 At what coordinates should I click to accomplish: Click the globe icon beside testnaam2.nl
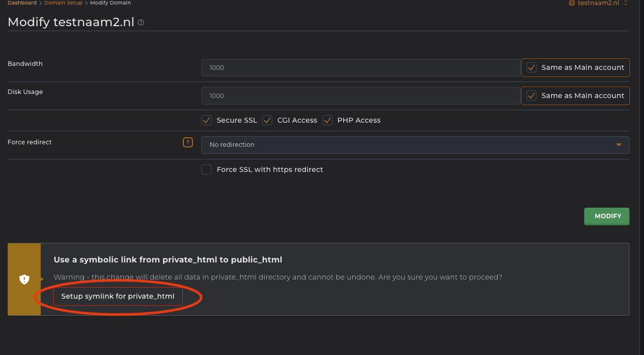pyautogui.click(x=572, y=3)
